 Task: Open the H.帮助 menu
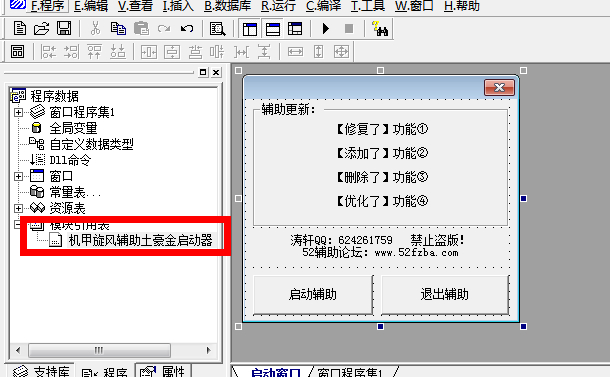click(461, 5)
